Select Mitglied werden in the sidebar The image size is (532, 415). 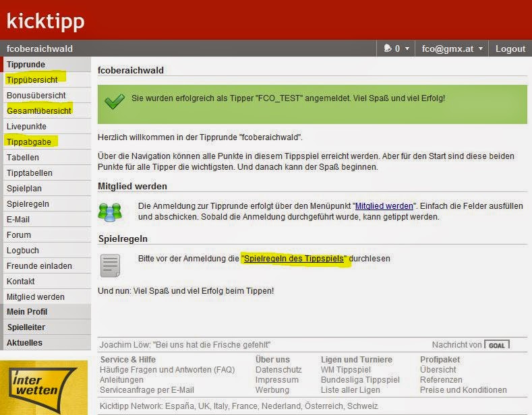coord(47,297)
